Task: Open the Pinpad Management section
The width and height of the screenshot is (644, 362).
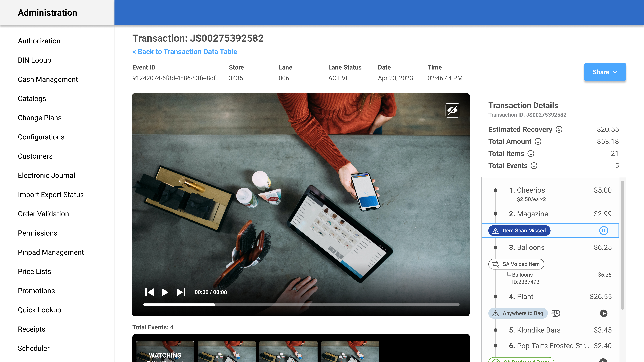Action: (x=51, y=252)
